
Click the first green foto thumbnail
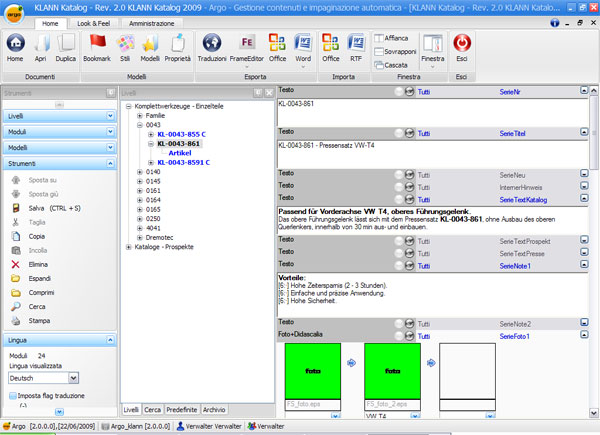tap(313, 371)
